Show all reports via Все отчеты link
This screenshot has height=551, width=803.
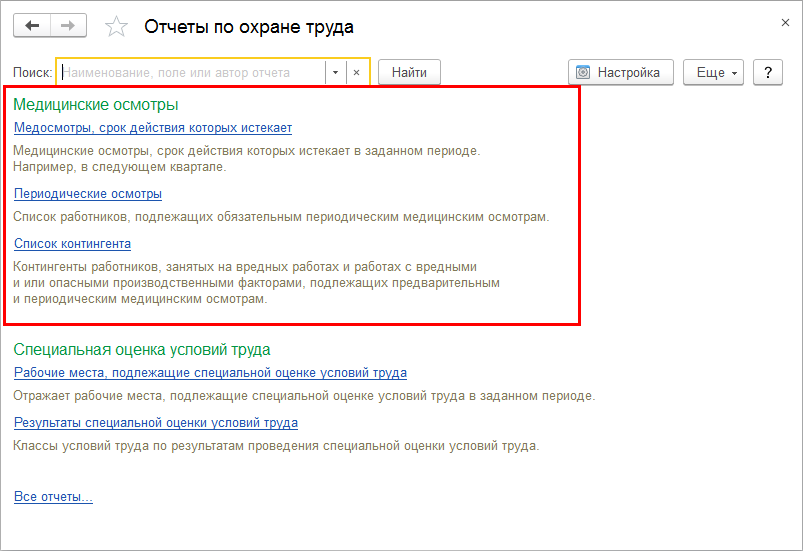(x=53, y=497)
